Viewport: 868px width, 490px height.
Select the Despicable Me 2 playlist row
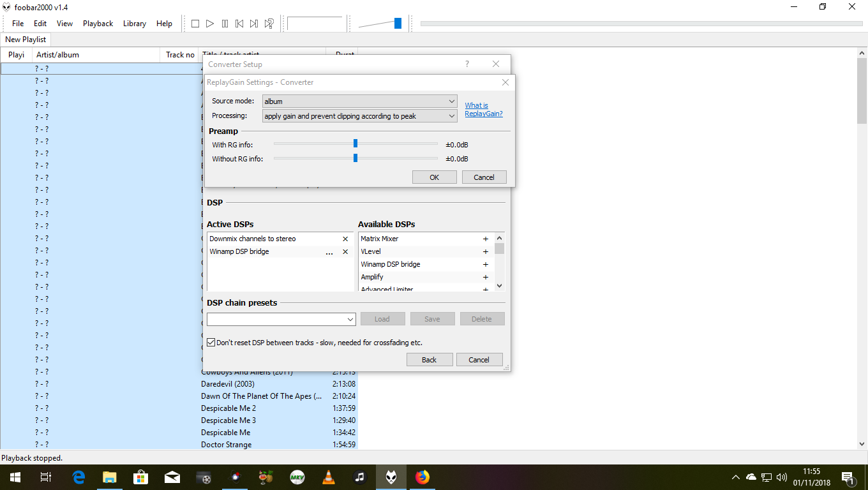[179, 408]
